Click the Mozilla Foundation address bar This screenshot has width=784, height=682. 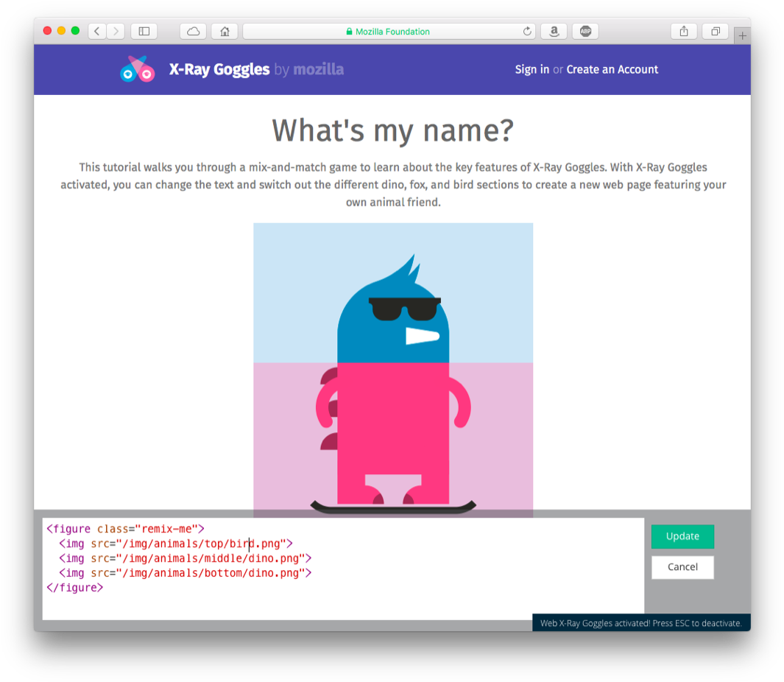point(388,31)
